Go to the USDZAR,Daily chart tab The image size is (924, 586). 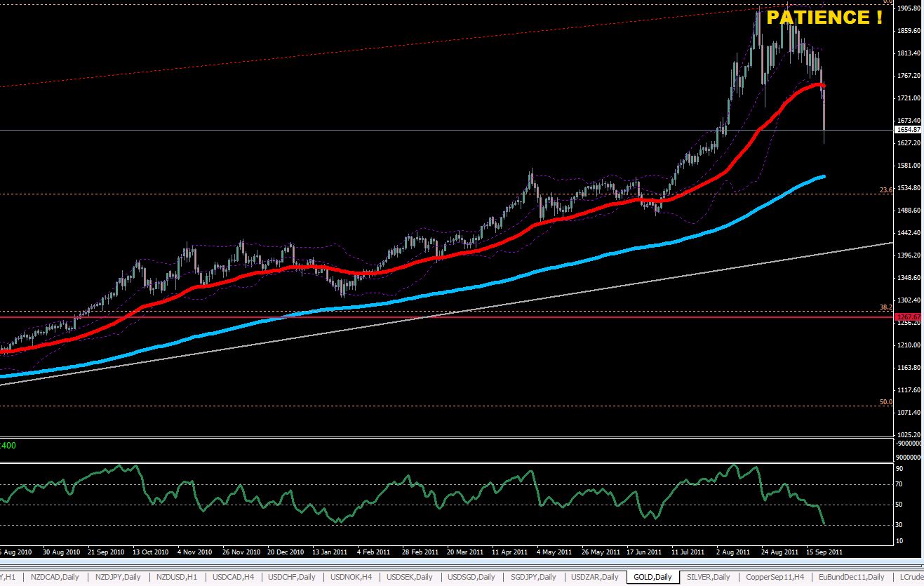(x=595, y=577)
